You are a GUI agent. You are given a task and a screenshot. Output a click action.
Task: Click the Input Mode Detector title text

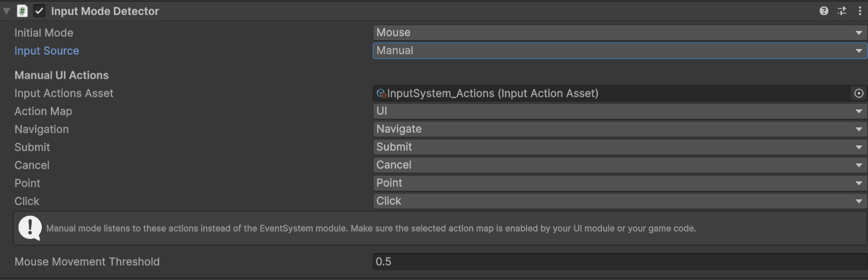[x=105, y=11]
